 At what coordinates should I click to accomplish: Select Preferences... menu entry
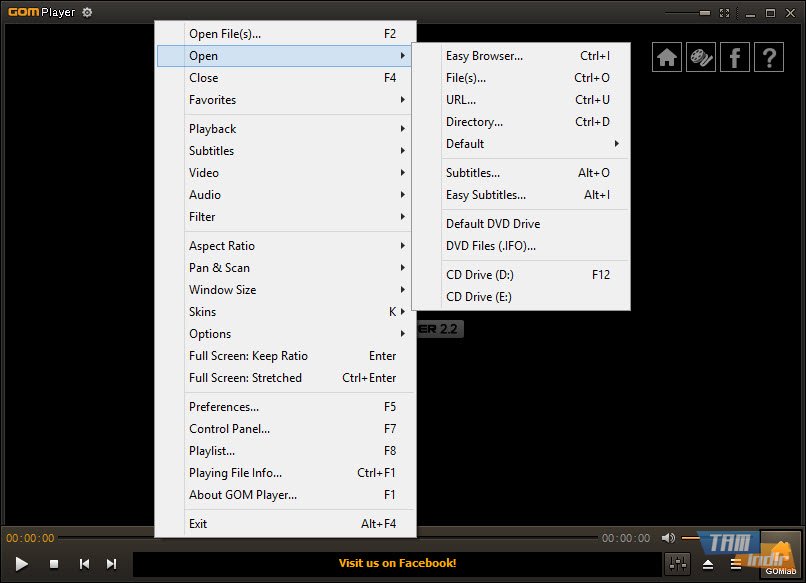coord(286,407)
